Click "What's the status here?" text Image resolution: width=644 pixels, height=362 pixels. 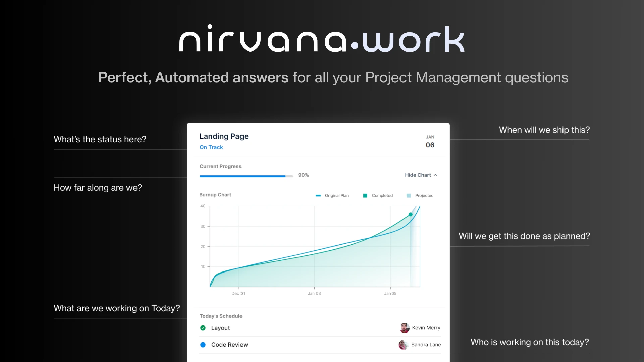coord(100,139)
